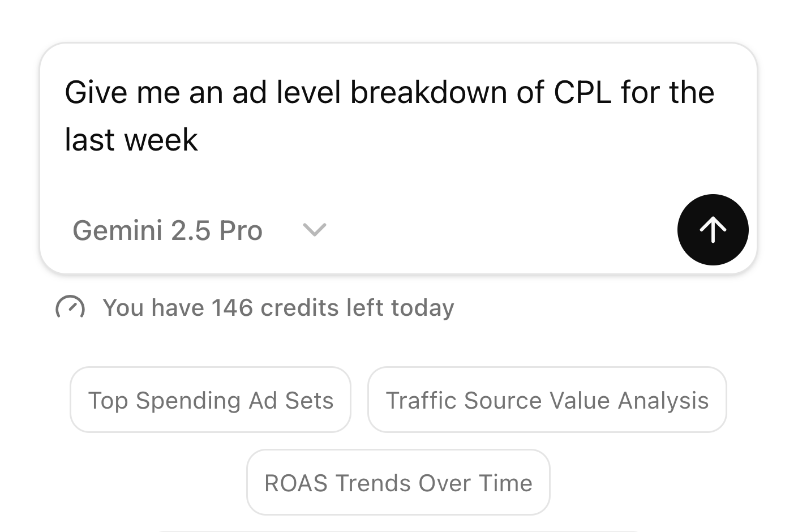Send the prompt with the up-arrow button

click(x=713, y=230)
